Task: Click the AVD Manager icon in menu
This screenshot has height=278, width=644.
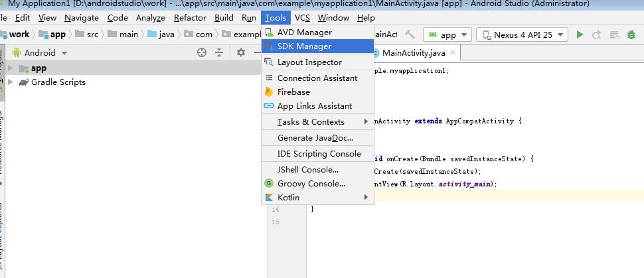Action: [x=269, y=32]
